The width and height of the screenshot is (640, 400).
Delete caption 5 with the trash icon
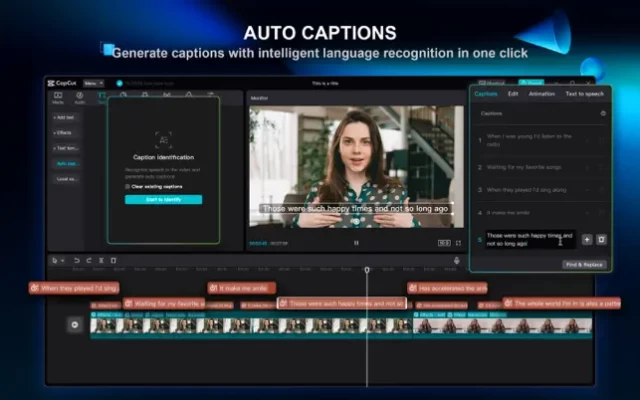(x=601, y=240)
